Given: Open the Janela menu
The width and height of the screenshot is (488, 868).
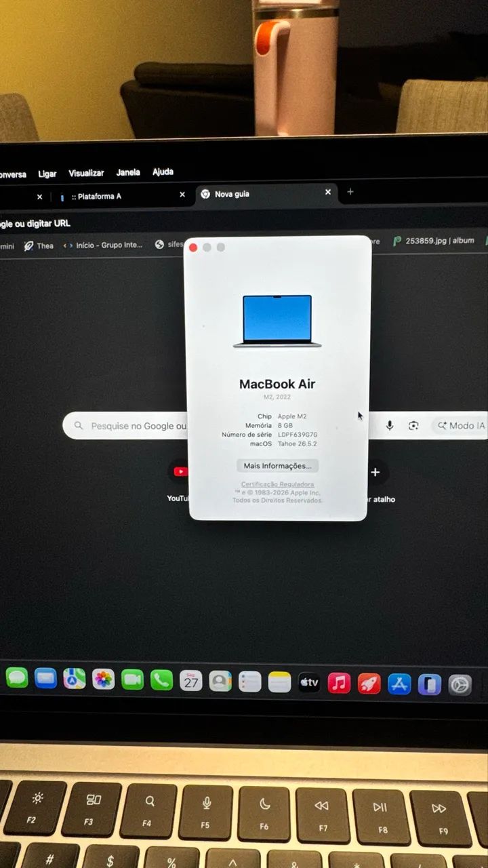Looking at the screenshot, I should [128, 173].
